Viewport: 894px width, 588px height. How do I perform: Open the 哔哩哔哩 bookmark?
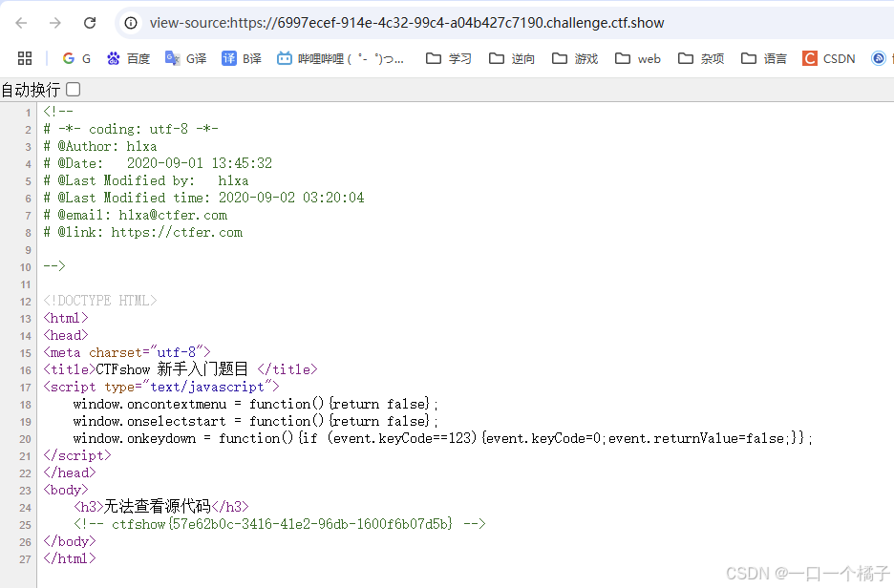[340, 58]
